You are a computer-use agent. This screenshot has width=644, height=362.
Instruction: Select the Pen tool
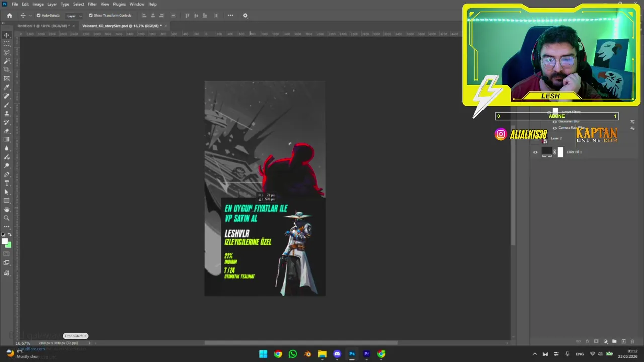pos(7,174)
